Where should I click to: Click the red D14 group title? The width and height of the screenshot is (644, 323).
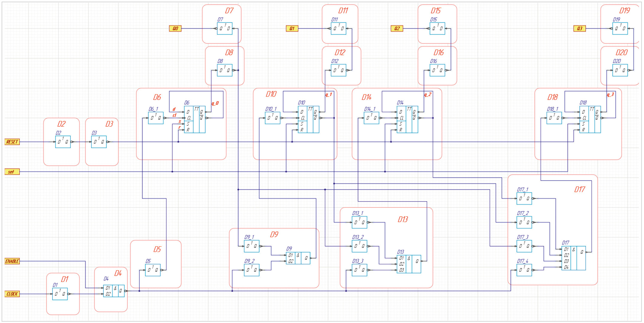[x=367, y=97]
